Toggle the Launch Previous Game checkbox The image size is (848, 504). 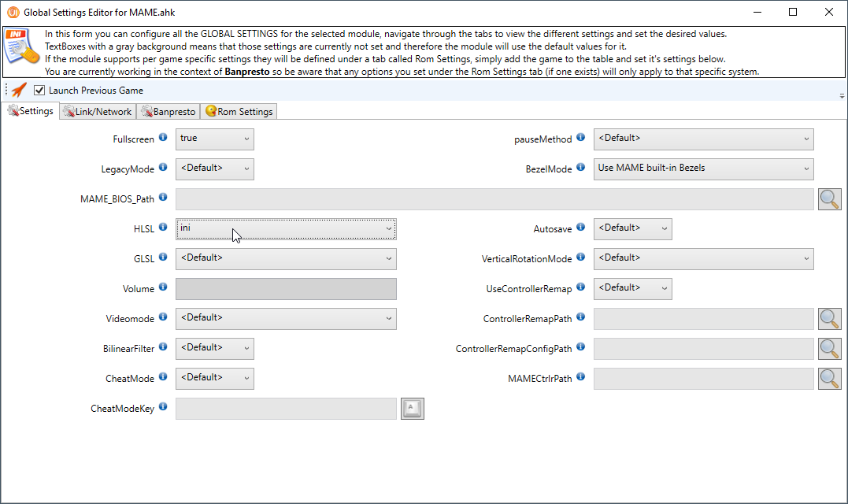coord(39,91)
